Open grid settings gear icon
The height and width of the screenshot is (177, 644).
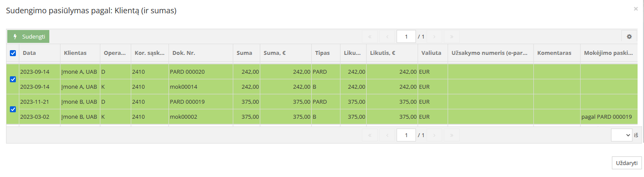[x=629, y=36]
